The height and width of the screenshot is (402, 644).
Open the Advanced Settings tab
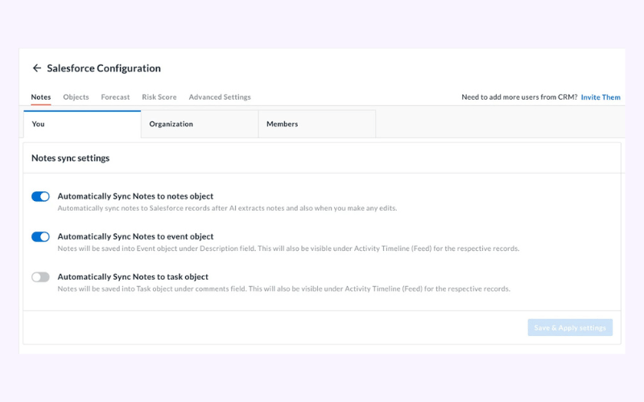point(220,97)
